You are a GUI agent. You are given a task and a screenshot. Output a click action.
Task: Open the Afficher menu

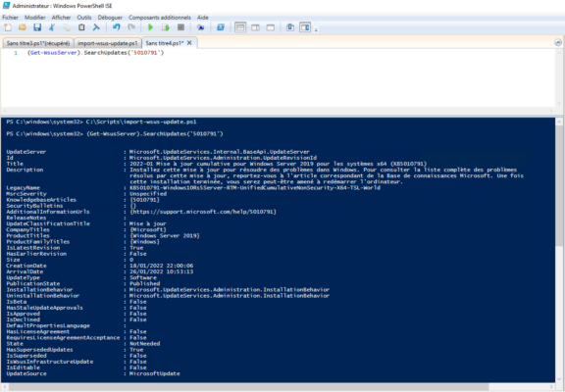click(61, 18)
